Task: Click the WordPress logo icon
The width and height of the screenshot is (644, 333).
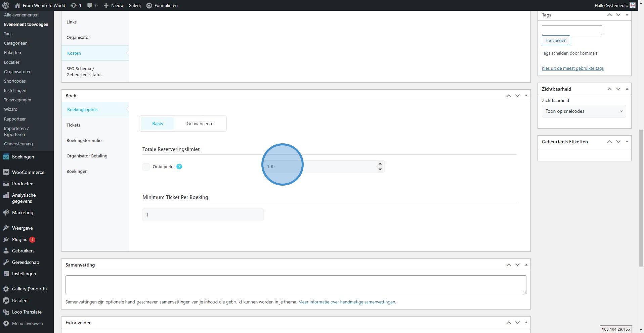Action: 5,5
